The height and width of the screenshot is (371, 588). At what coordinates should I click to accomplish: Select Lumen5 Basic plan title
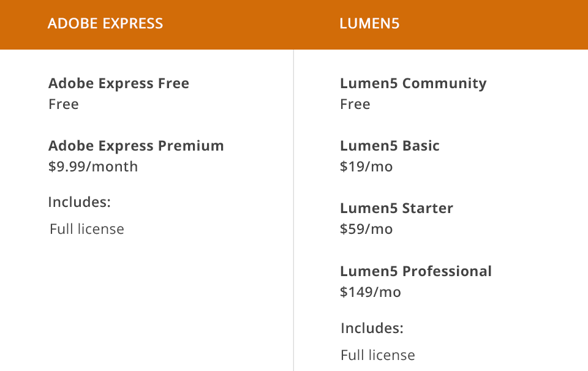tap(390, 146)
